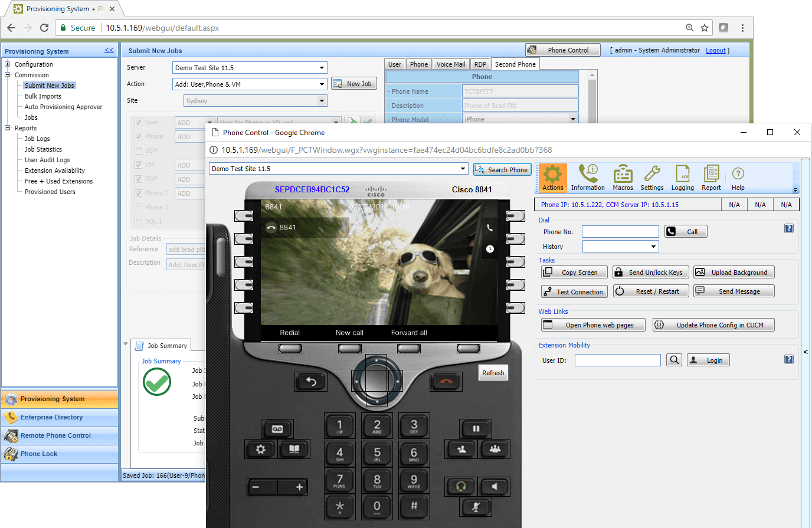
Task: Click the phone's transfer key
Action: [461, 449]
